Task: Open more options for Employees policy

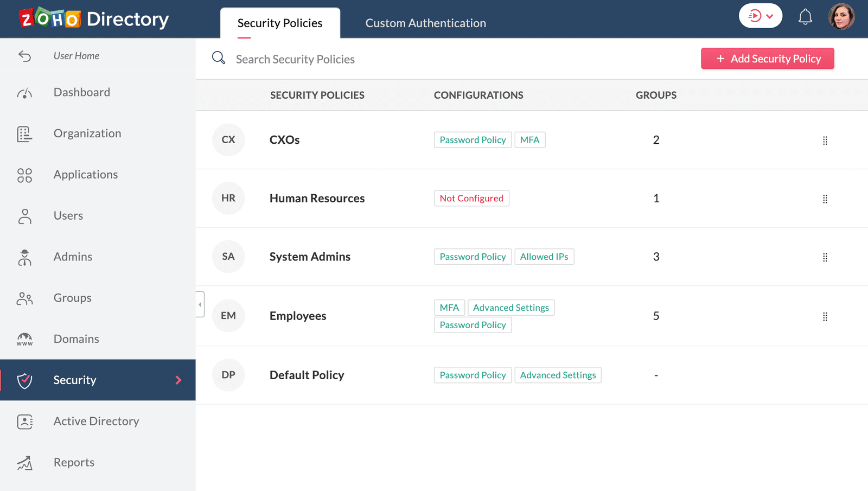Action: 825,316
